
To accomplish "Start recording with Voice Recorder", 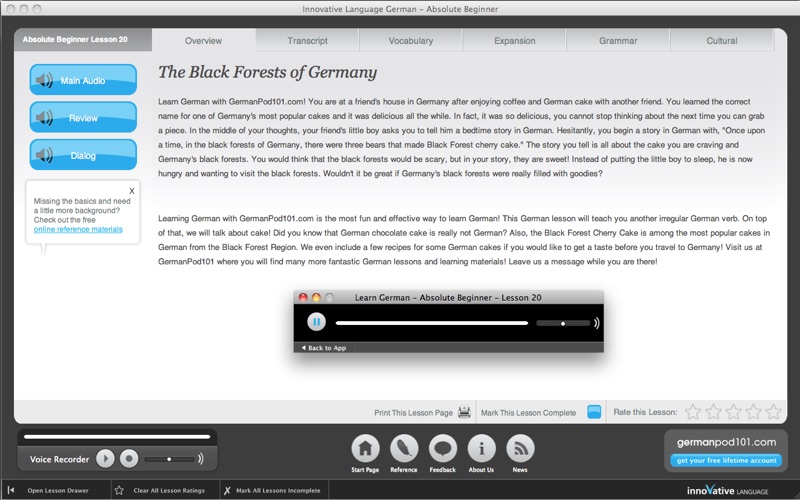I will [x=129, y=459].
